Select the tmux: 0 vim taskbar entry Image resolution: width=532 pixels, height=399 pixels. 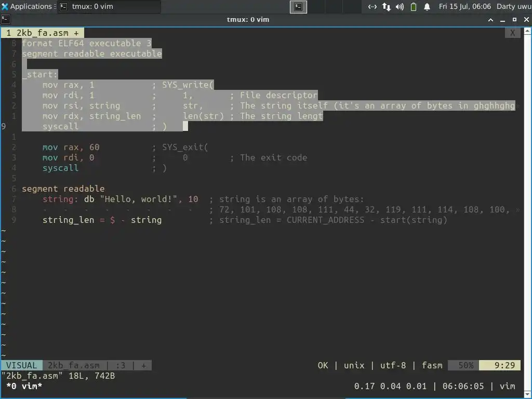pos(109,6)
